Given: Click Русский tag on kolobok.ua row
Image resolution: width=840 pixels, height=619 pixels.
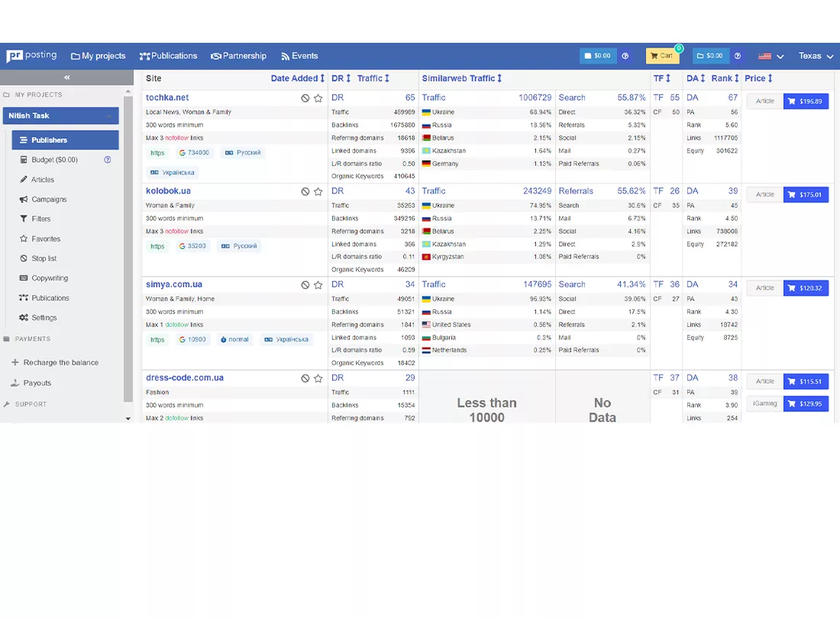Looking at the screenshot, I should tap(239, 247).
